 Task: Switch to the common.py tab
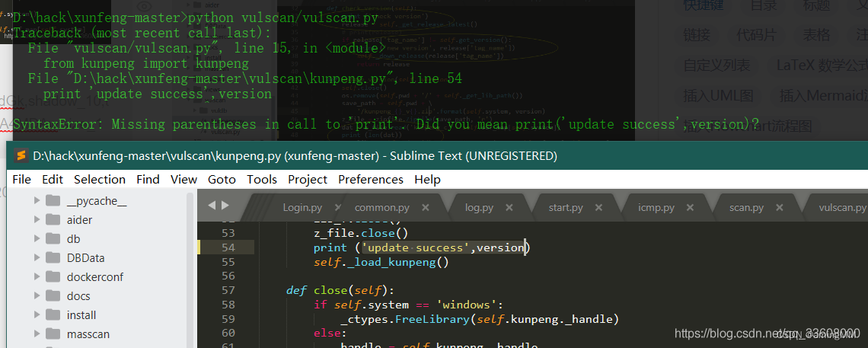(382, 208)
